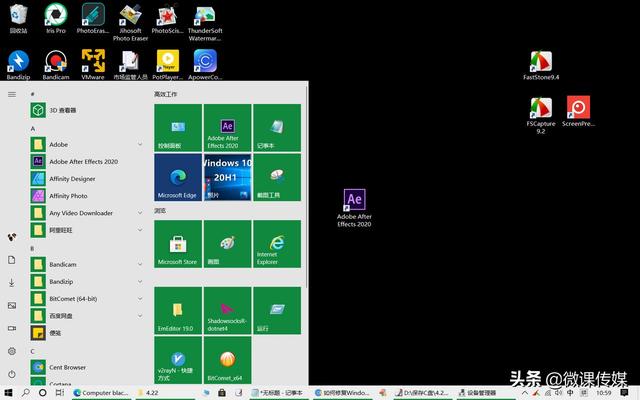This screenshot has height=400, width=640.
Task: Click the 高效工作 tile group heading
Action: point(165,94)
